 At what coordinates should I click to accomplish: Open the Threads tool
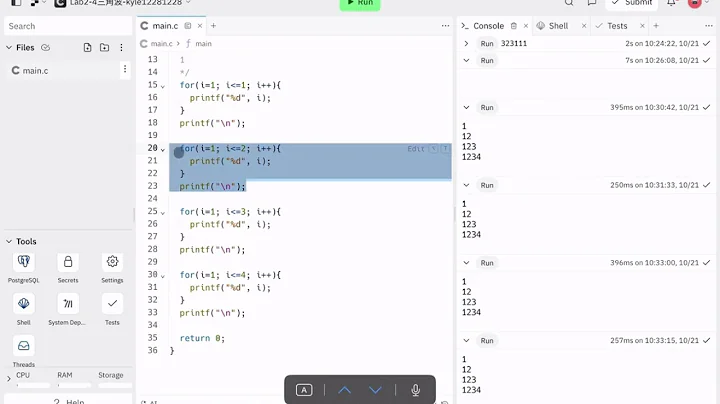23,346
